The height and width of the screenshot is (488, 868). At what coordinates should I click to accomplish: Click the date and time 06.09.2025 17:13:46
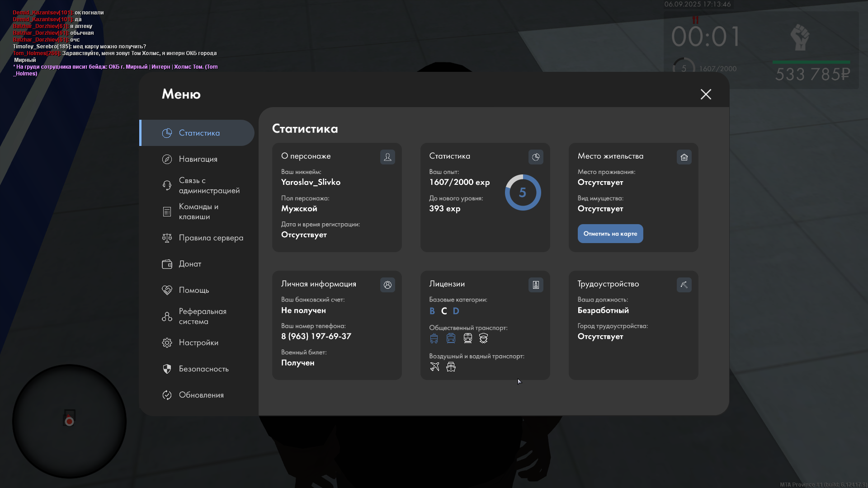click(697, 4)
